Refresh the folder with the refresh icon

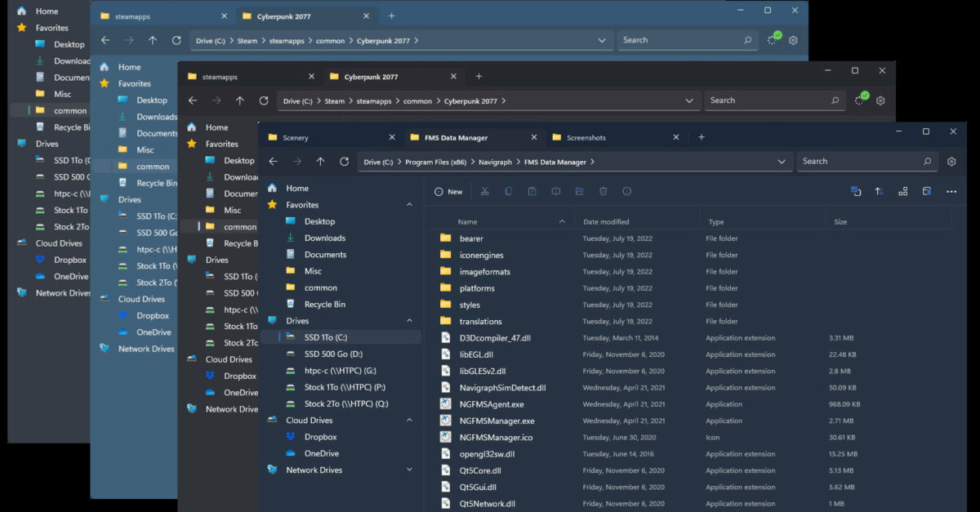coord(344,161)
